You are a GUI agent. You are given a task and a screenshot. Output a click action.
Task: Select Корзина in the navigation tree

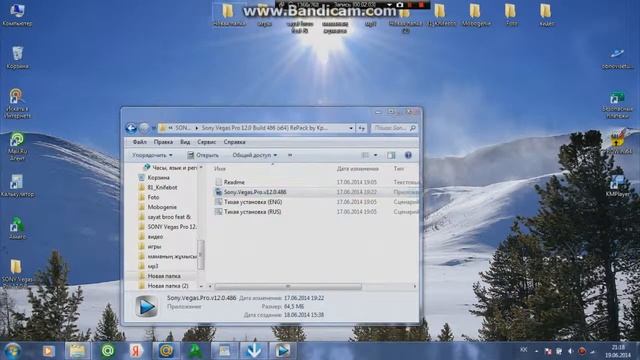click(x=158, y=178)
